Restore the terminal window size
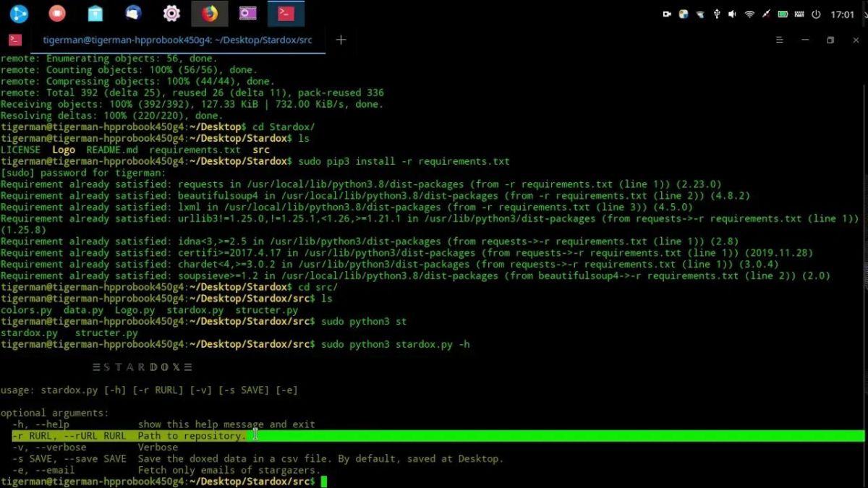This screenshot has height=488, width=868. click(x=830, y=40)
